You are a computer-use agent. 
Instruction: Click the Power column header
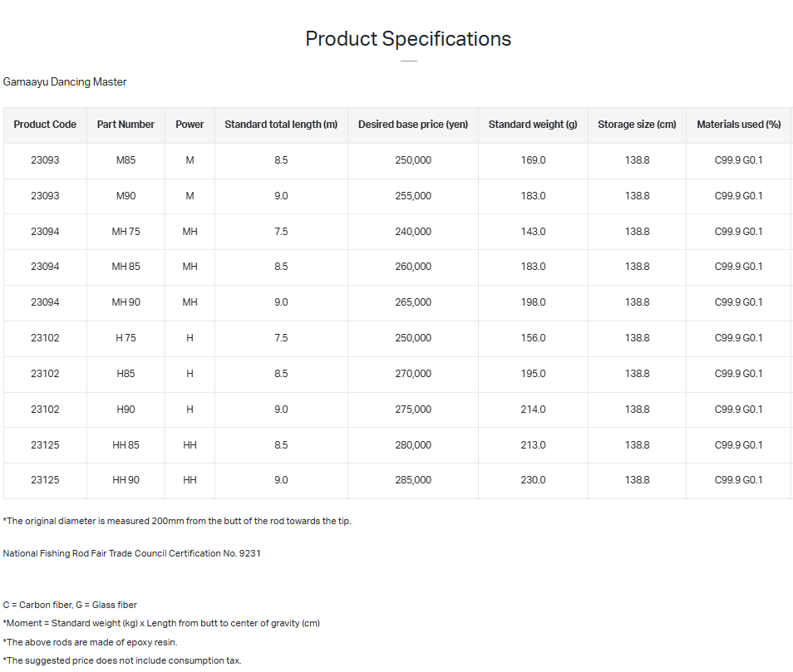(x=190, y=125)
